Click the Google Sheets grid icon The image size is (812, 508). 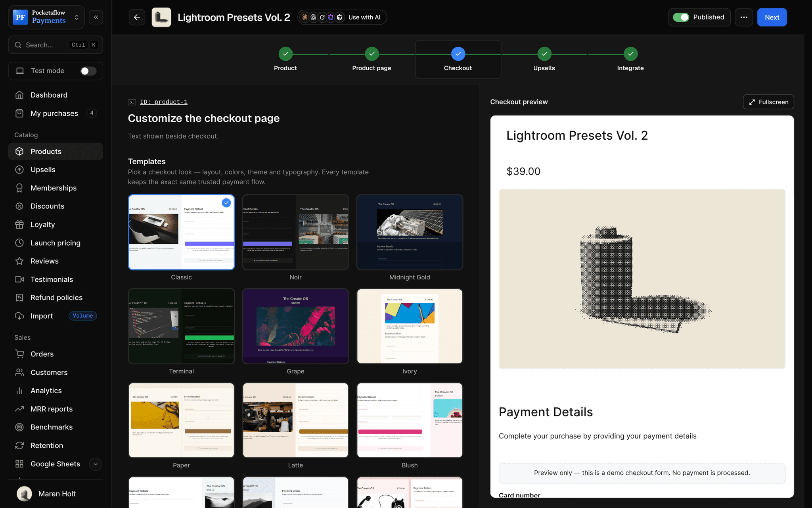pyautogui.click(x=19, y=464)
